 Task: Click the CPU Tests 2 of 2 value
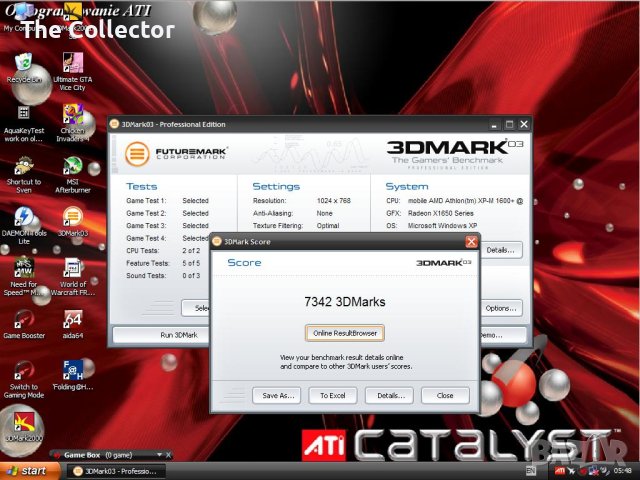(x=191, y=251)
